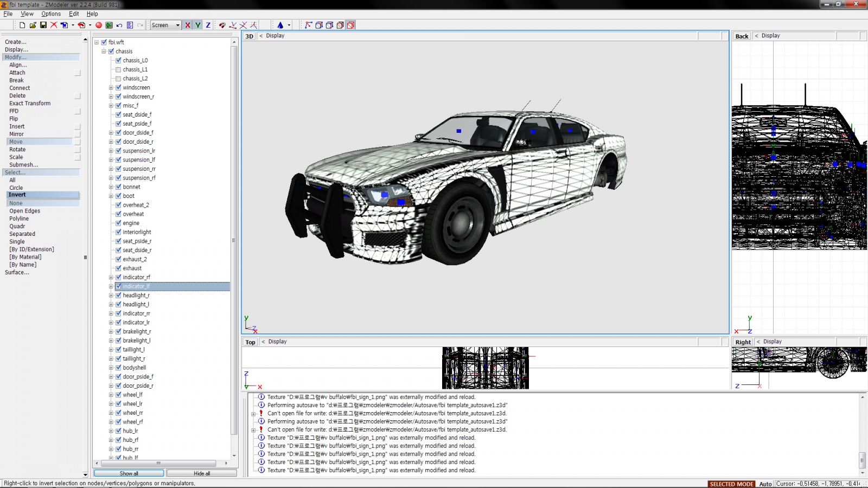
Task: Click the Undo arrow icon
Action: pos(119,25)
